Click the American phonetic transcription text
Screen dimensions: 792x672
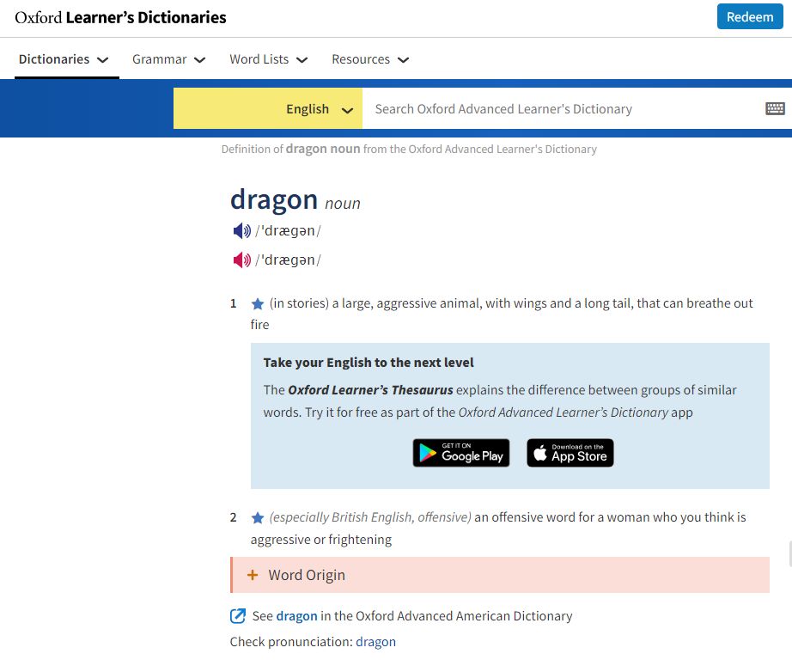[x=288, y=260]
